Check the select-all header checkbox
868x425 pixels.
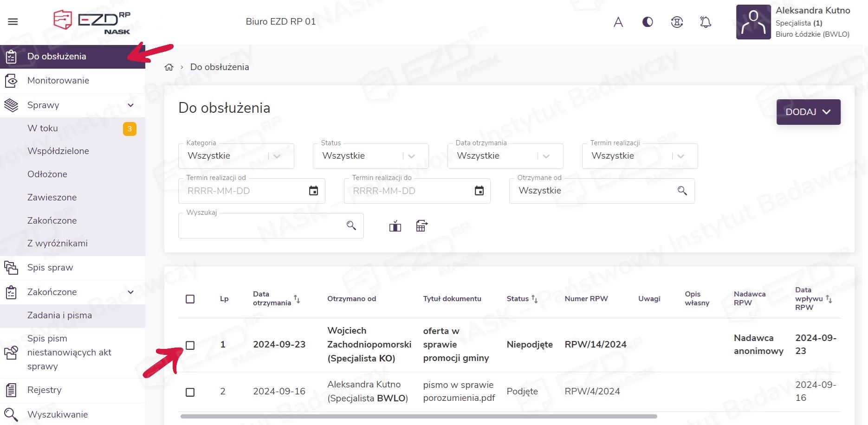190,299
